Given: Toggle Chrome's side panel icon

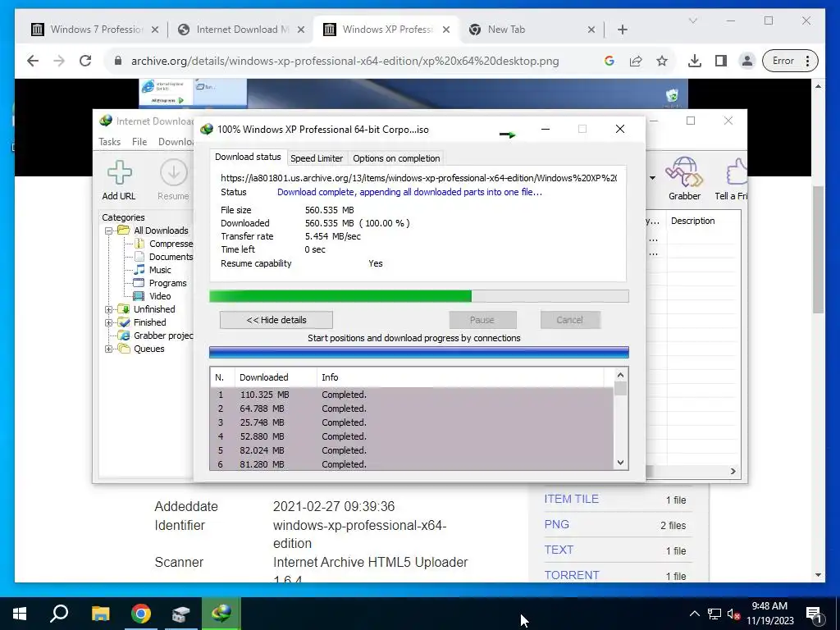Looking at the screenshot, I should tap(721, 61).
